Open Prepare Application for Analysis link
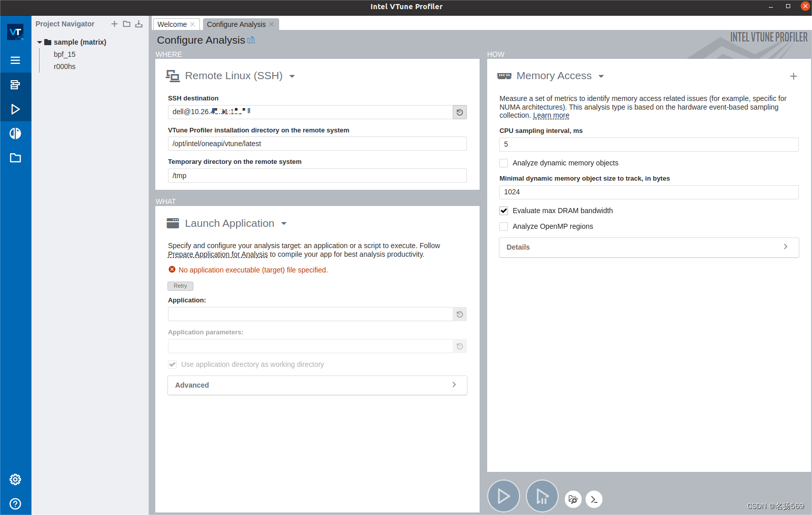The height and width of the screenshot is (515, 812). [x=218, y=254]
